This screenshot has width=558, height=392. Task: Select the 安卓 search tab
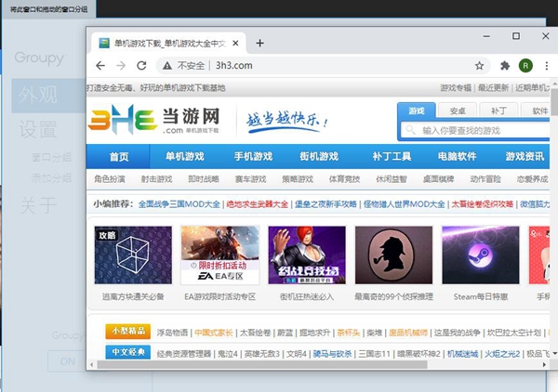click(458, 111)
